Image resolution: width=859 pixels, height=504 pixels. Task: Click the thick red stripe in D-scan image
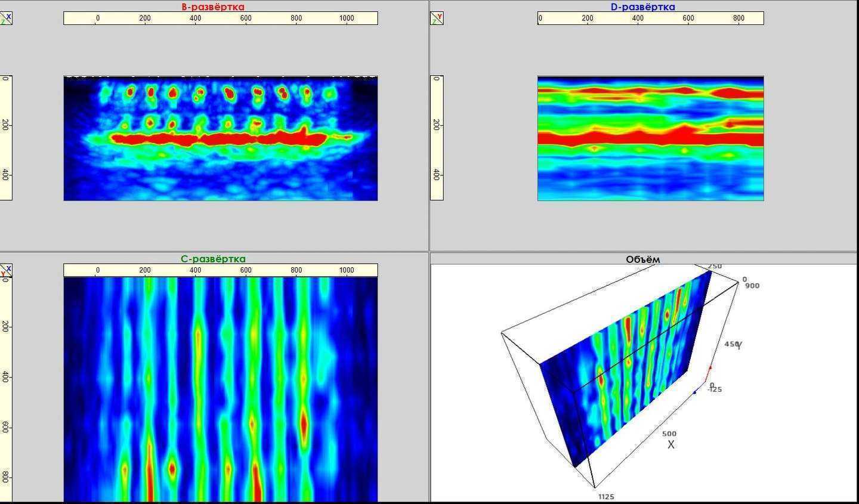click(650, 138)
